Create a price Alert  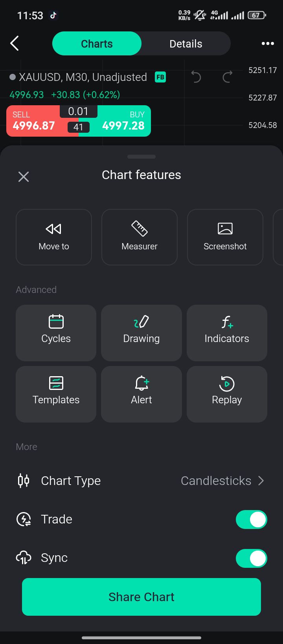point(141,394)
